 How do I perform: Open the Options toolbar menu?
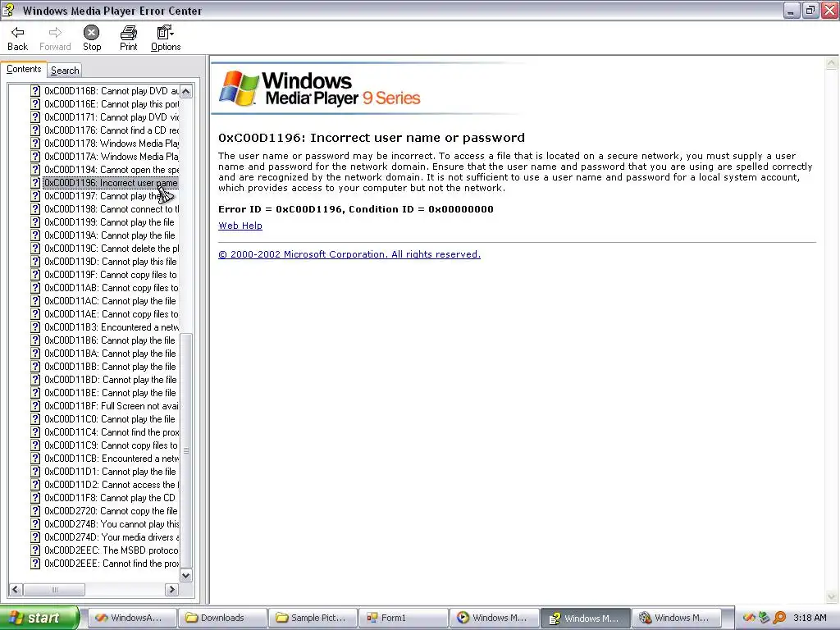point(166,39)
